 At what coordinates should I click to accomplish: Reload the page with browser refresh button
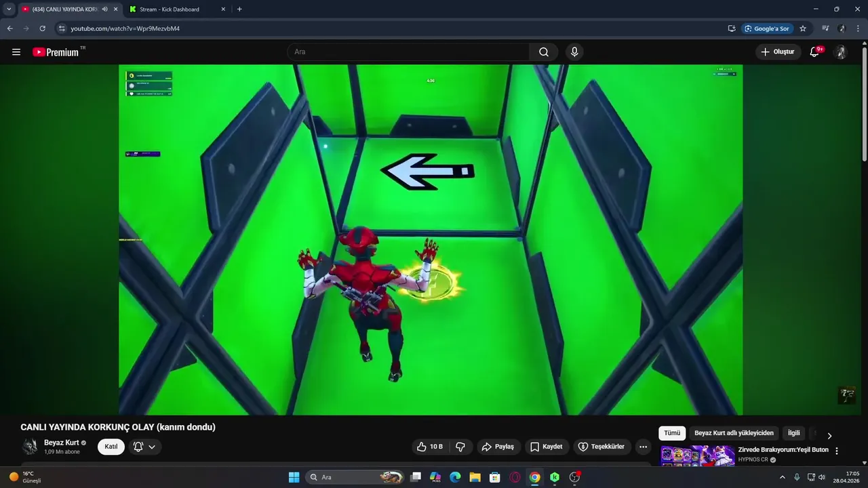point(42,28)
